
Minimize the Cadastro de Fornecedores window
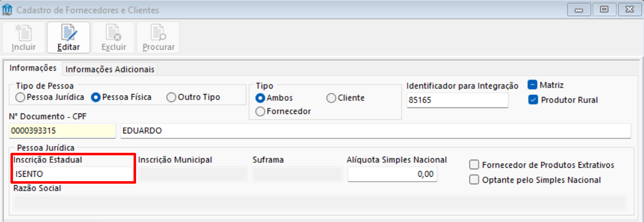(x=579, y=9)
